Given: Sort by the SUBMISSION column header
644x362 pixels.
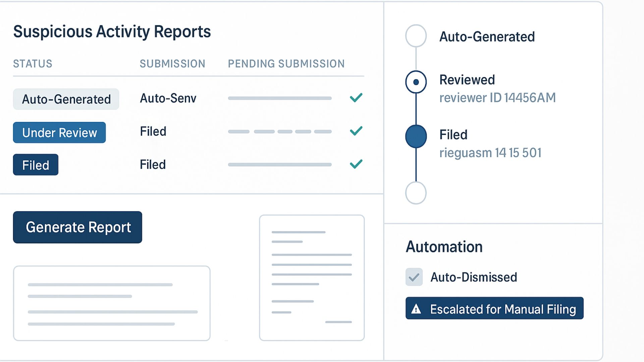Looking at the screenshot, I should pos(172,64).
